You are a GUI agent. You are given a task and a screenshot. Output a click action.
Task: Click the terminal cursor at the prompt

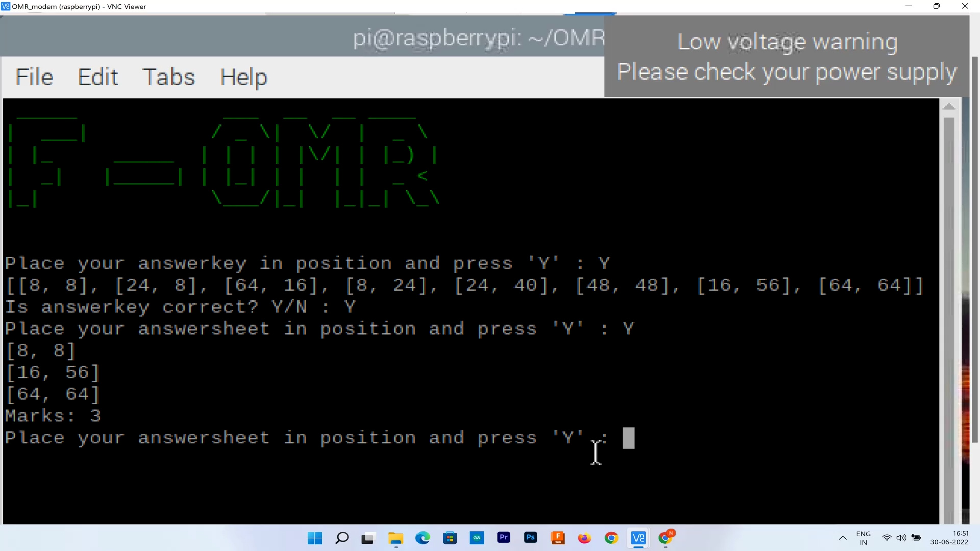coord(628,438)
